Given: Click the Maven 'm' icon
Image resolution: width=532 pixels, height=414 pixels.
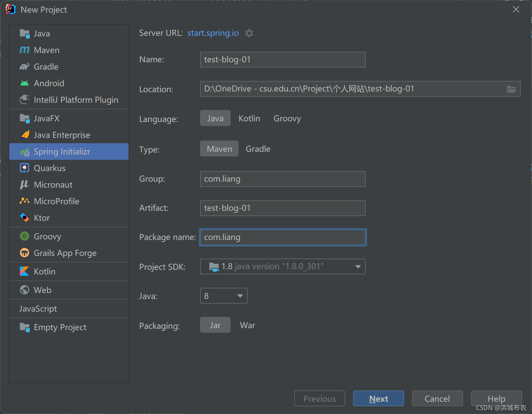Looking at the screenshot, I should pos(25,50).
